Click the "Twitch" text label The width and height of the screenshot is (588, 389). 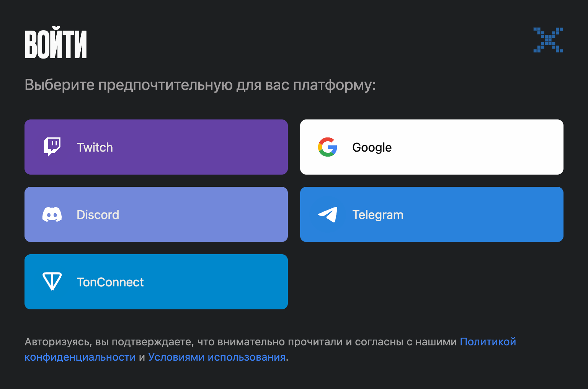pyautogui.click(x=95, y=147)
